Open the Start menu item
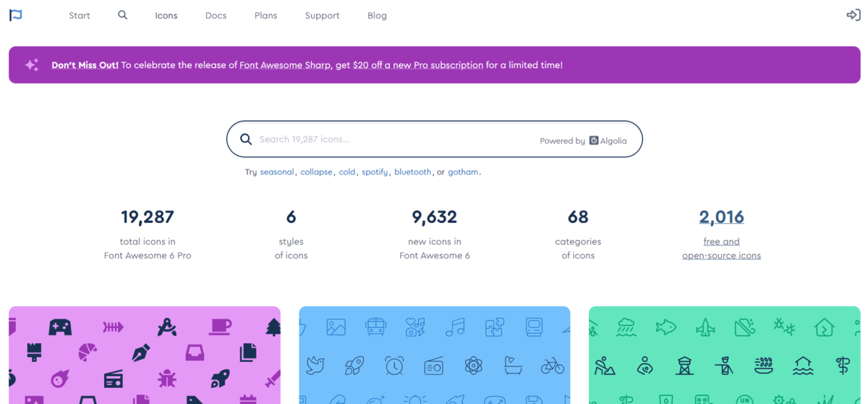This screenshot has width=868, height=404. point(80,15)
